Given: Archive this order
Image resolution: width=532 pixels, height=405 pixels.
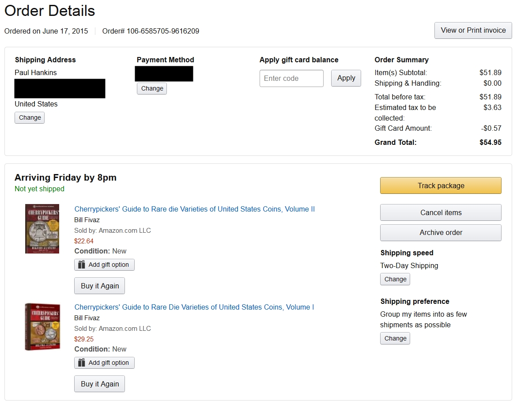Looking at the screenshot, I should tap(440, 233).
